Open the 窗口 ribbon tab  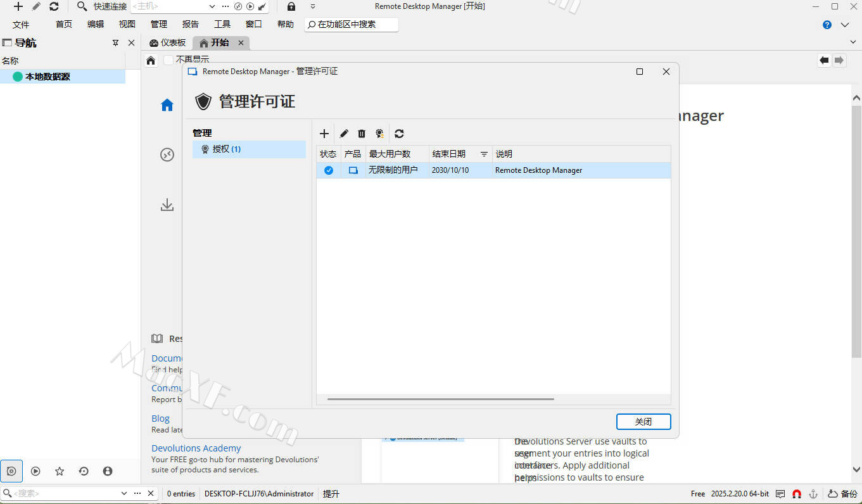(x=254, y=25)
